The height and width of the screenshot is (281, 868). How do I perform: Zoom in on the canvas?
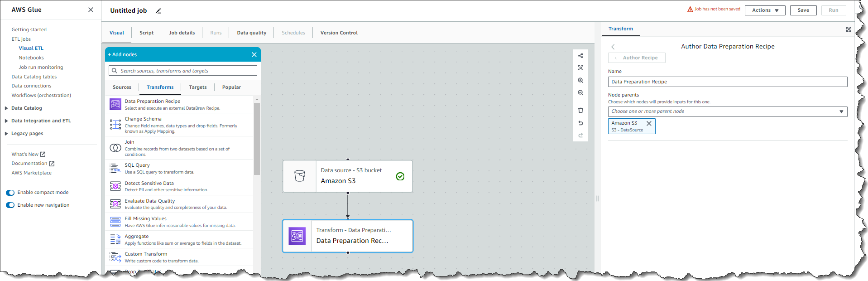(x=580, y=80)
